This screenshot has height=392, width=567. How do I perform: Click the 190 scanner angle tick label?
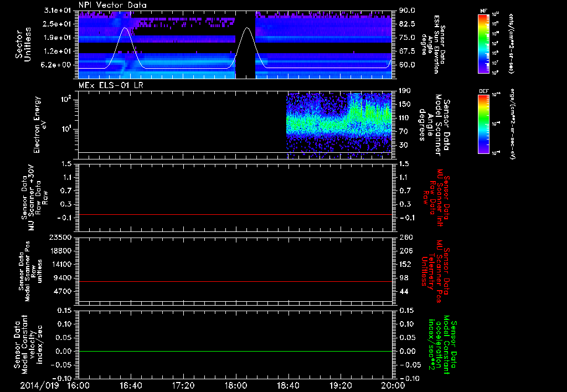[x=405, y=91]
